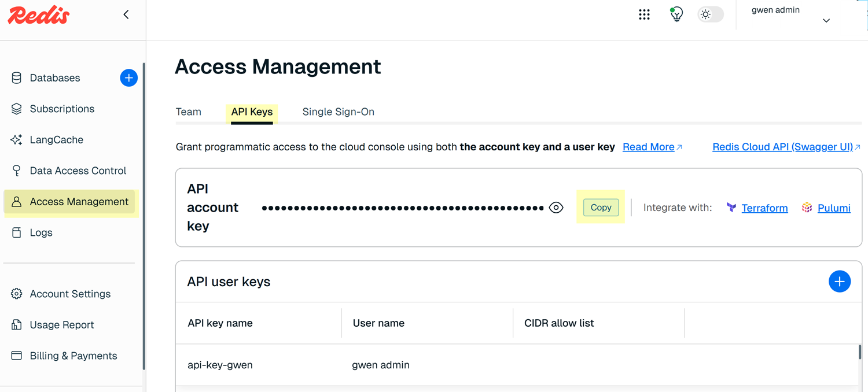Switch to the Single Sign-On tab
868x392 pixels.
338,112
